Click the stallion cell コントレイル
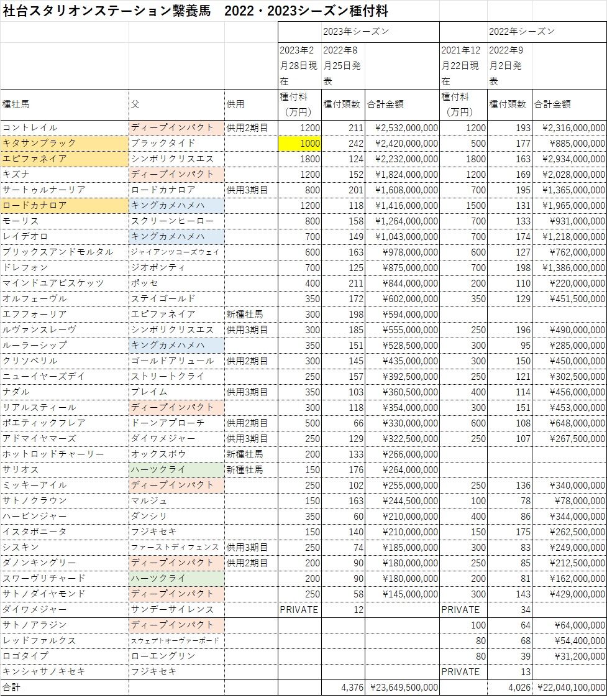607x700 pixels. (65, 127)
